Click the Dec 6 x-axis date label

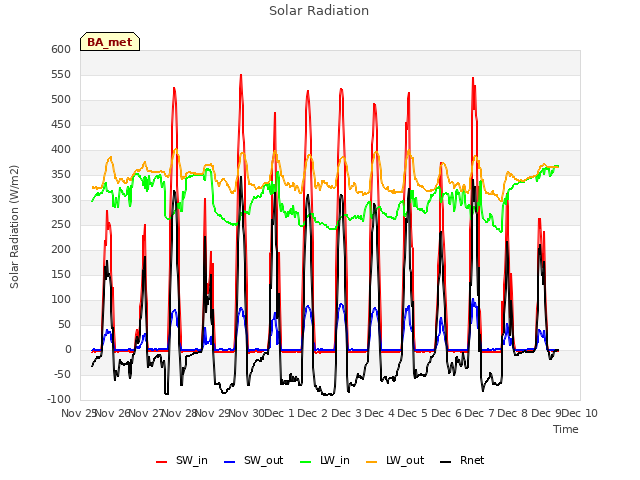point(446,413)
